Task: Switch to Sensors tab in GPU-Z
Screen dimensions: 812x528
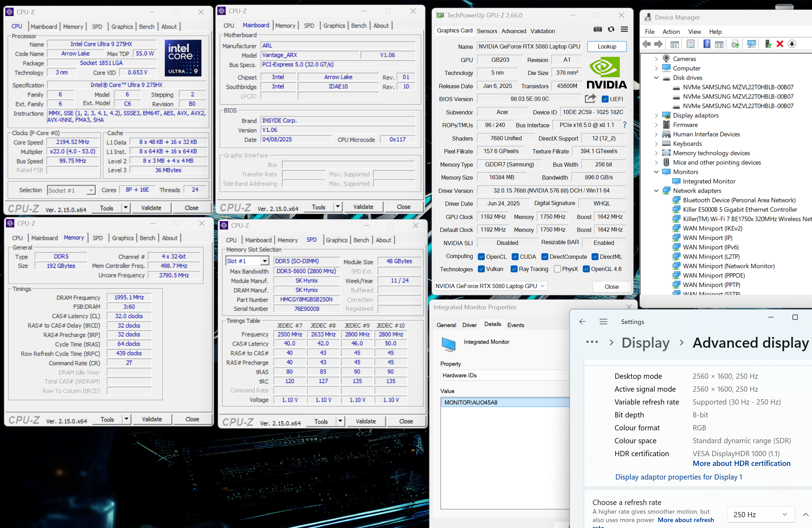Action: (487, 31)
